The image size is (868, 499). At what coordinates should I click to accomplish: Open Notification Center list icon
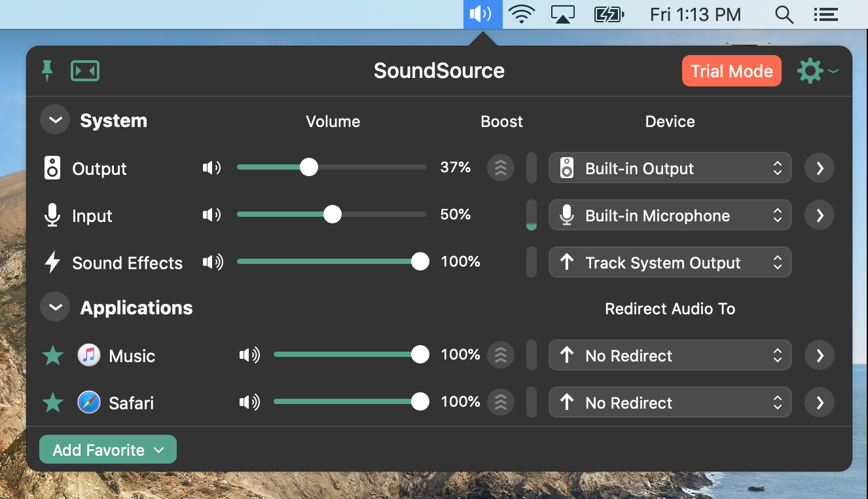coord(826,14)
